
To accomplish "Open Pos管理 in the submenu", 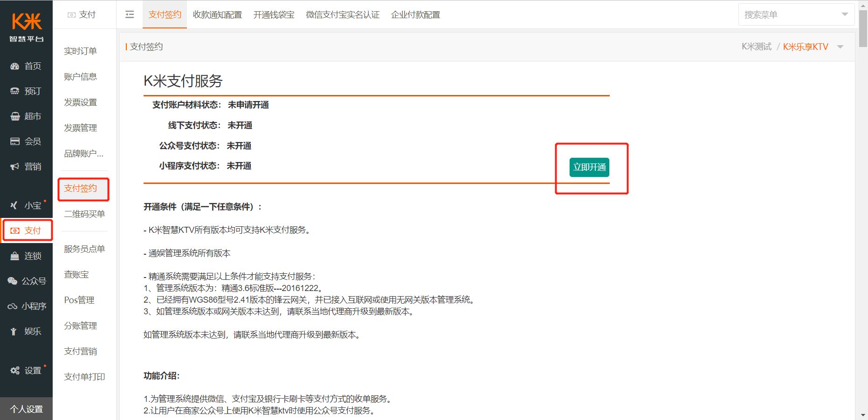I will pyautogui.click(x=79, y=300).
